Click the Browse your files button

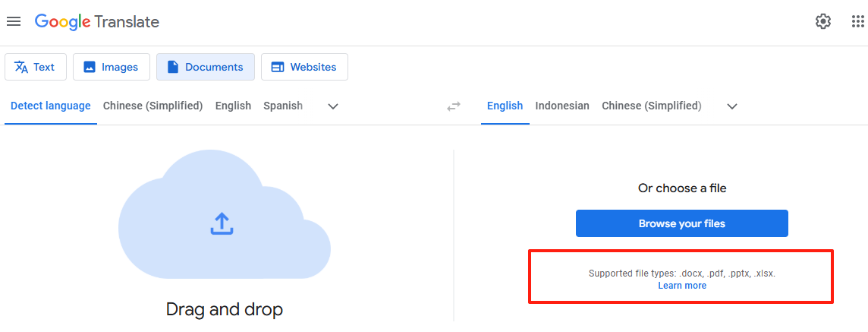click(x=682, y=223)
